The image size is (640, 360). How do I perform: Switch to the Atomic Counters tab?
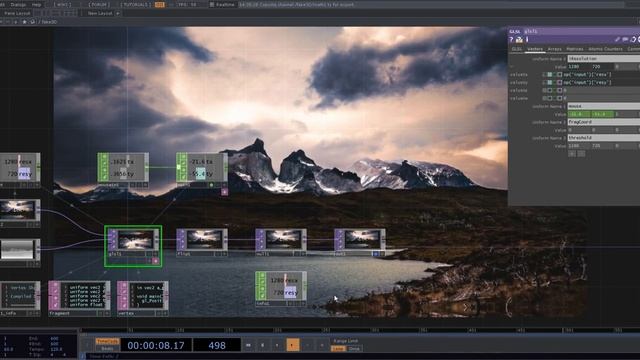(x=605, y=49)
